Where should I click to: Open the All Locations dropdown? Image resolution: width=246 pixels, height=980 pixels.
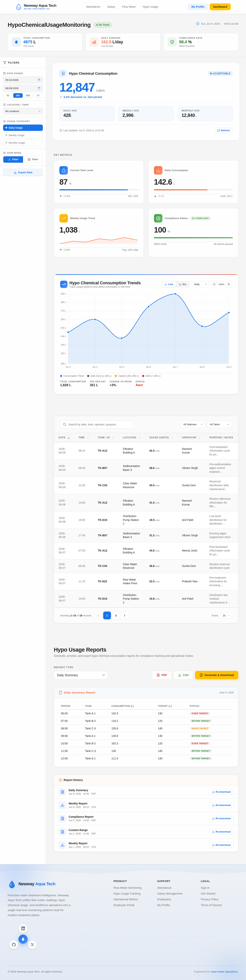[23, 111]
